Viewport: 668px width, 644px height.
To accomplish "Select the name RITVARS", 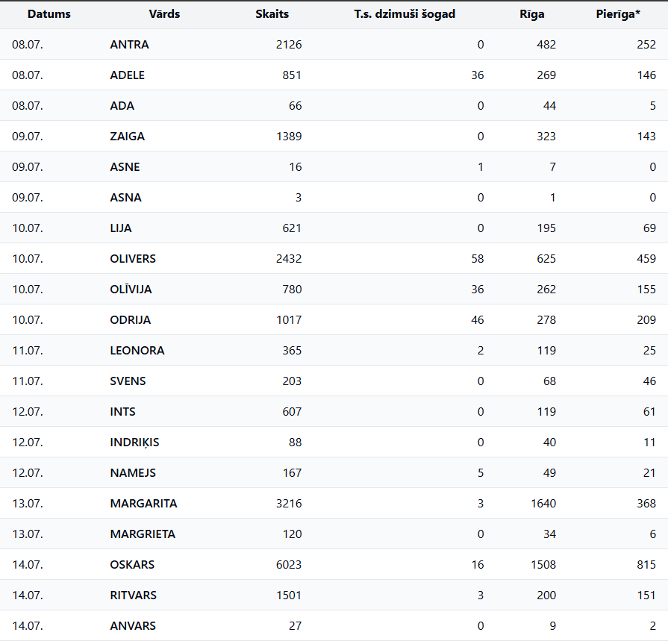I will [x=134, y=595].
